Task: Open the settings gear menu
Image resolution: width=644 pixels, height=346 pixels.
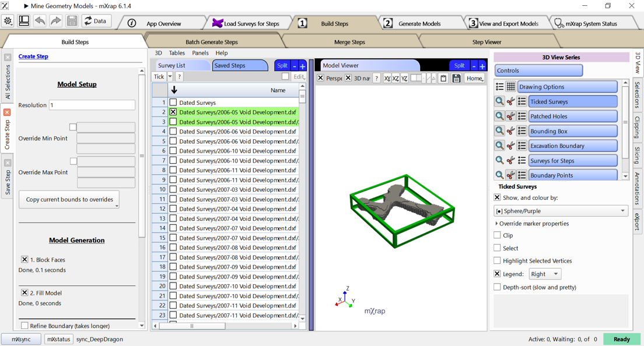Action: pos(8,21)
